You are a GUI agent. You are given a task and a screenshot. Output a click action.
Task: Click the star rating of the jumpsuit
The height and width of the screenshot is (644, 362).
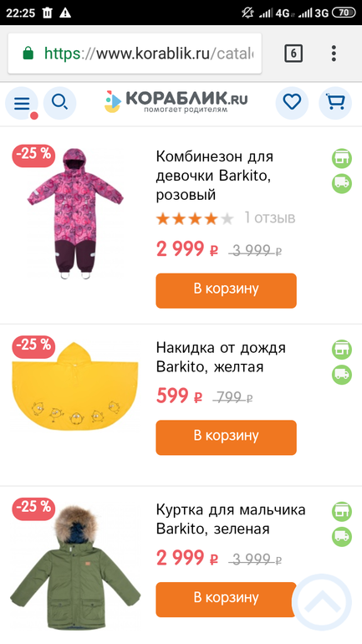[x=195, y=218]
